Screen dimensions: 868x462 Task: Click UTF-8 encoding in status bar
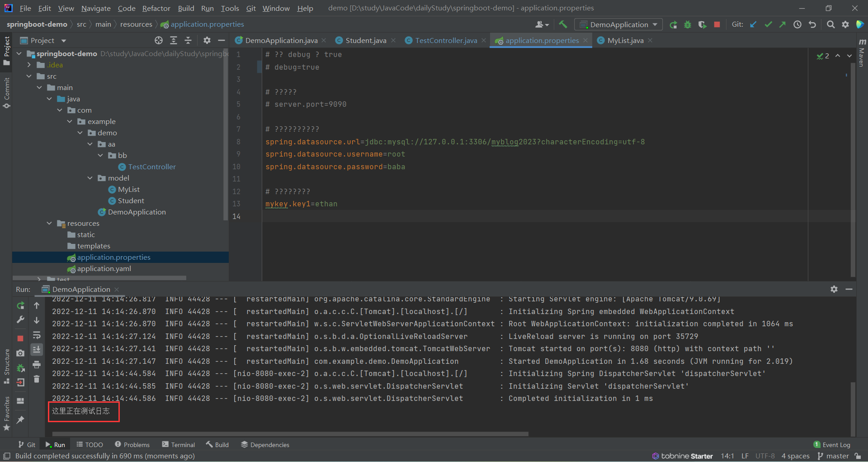(x=765, y=456)
